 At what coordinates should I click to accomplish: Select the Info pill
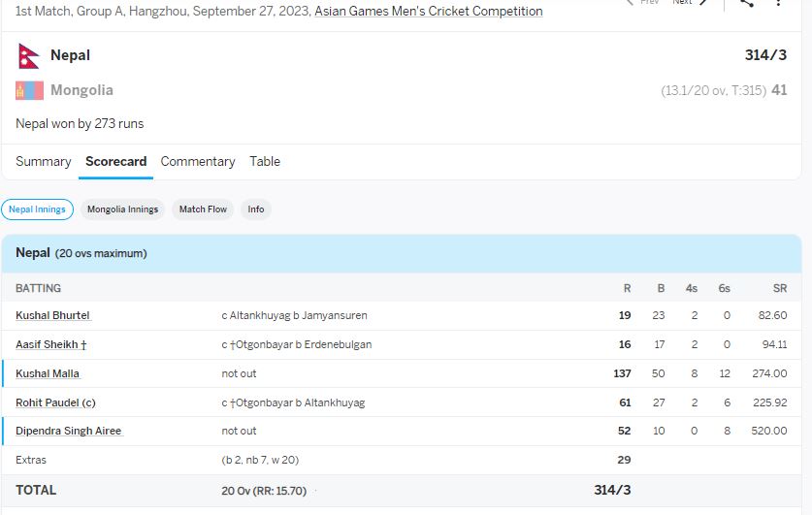click(255, 209)
